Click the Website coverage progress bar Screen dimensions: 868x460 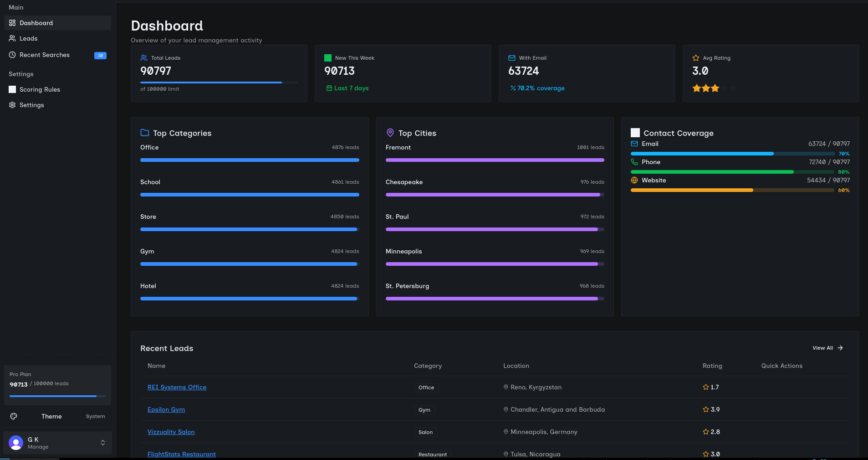tap(732, 190)
